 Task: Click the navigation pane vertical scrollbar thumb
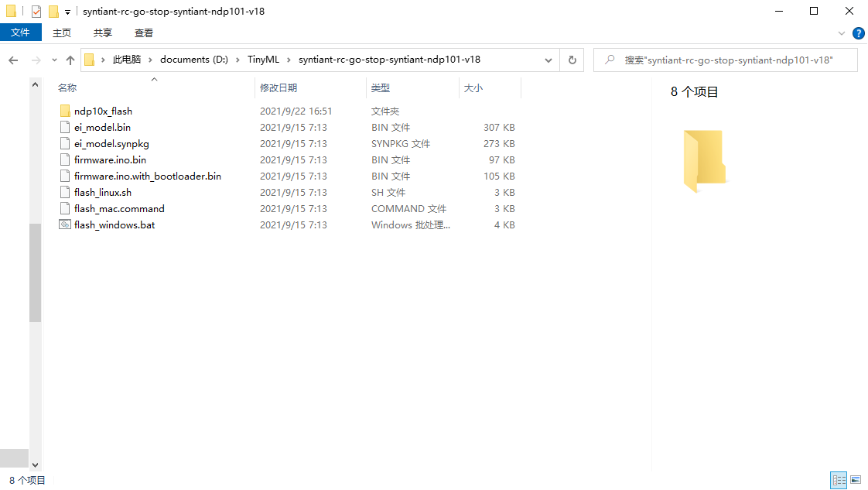[x=35, y=272]
